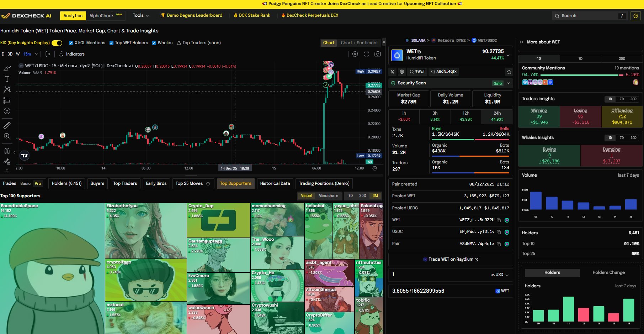
Task: Open the USD currency dropdown
Action: coord(499,275)
